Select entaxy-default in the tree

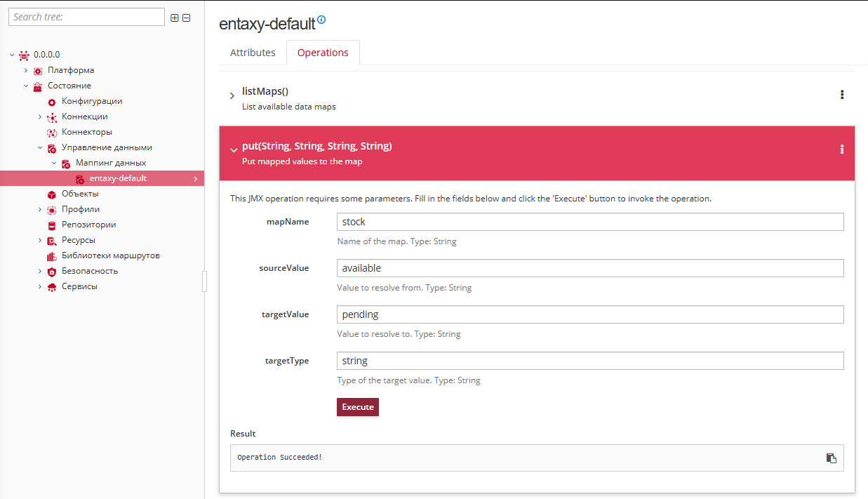[x=119, y=178]
